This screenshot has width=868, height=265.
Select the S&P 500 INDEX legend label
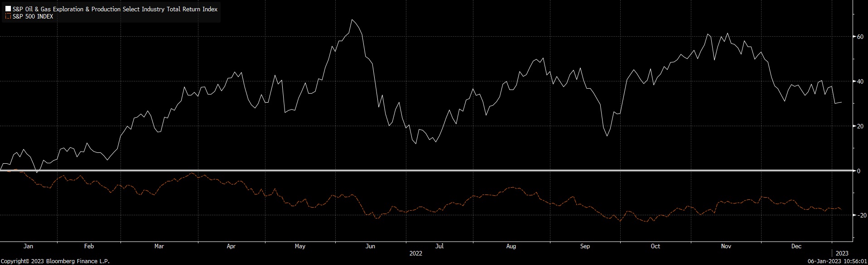[x=33, y=16]
